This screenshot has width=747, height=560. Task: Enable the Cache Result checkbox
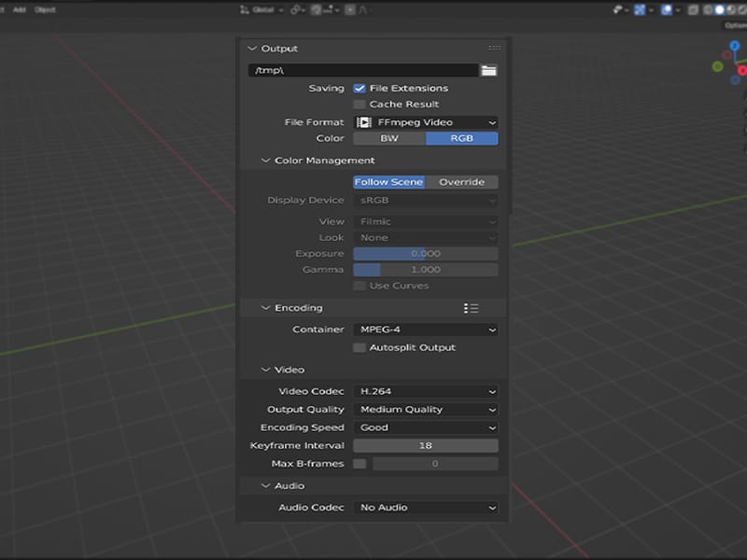359,104
